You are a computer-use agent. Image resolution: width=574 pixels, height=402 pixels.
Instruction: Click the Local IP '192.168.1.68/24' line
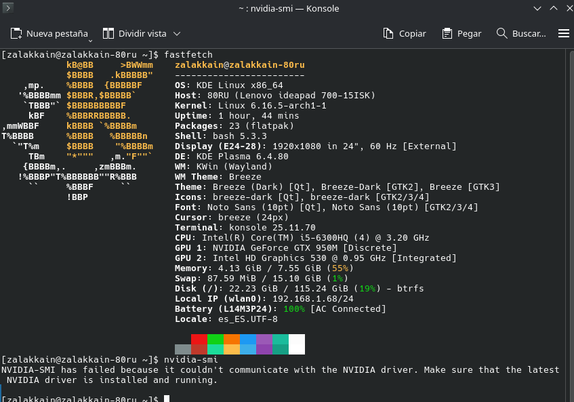264,299
